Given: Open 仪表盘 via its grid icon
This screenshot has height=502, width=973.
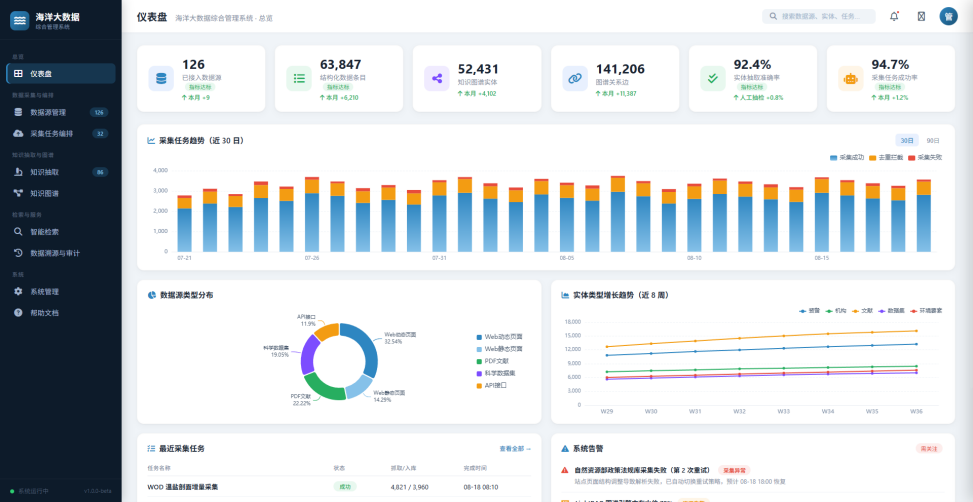Looking at the screenshot, I should 19,74.
